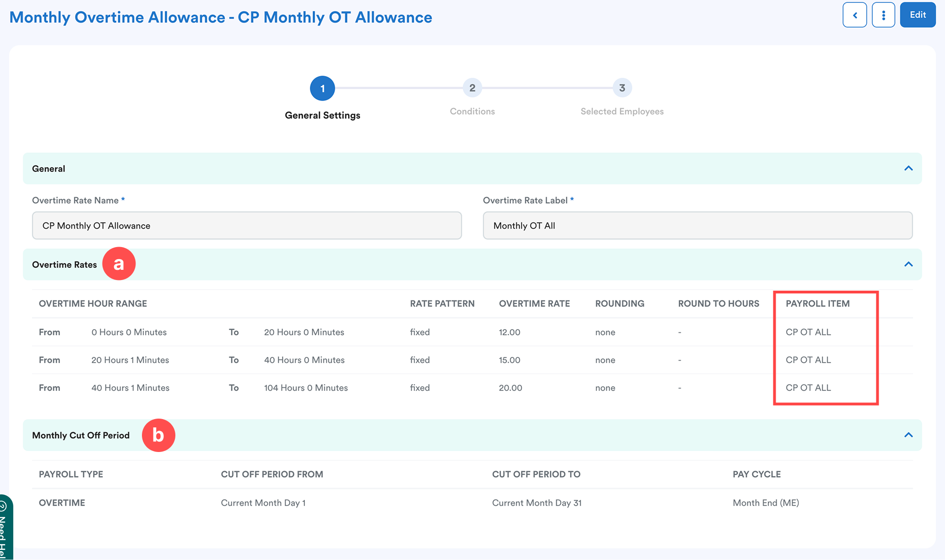Click the General Settings step label

click(322, 115)
